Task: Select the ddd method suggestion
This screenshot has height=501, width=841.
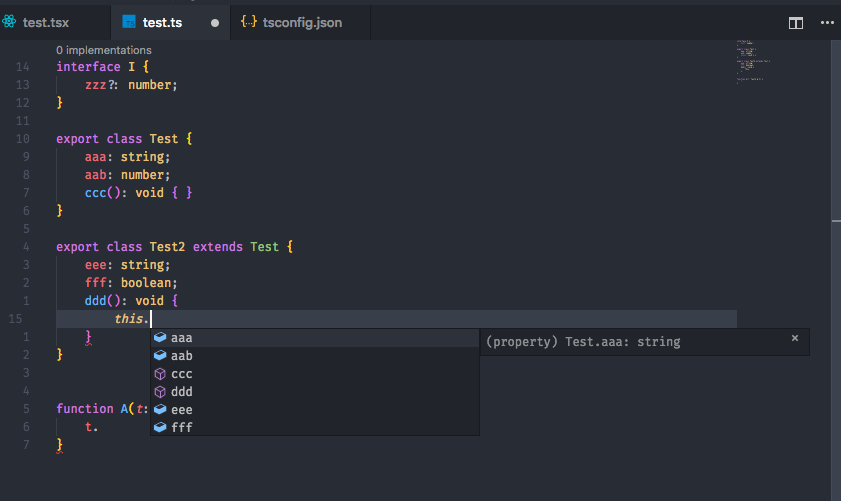Action: (315, 392)
